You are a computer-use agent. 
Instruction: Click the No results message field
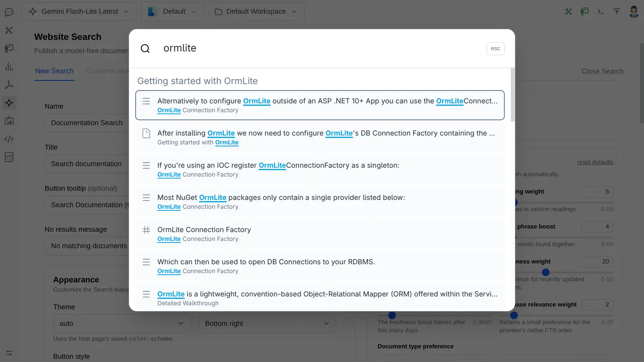(87, 246)
